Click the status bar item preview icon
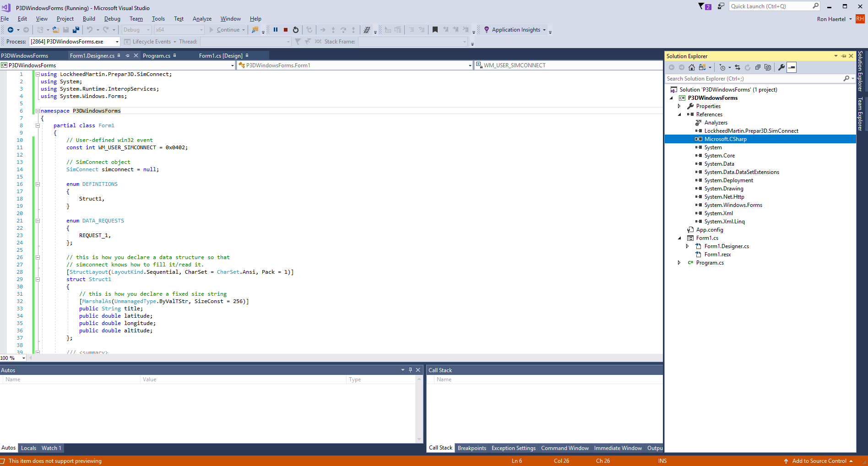 pyautogui.click(x=3, y=461)
